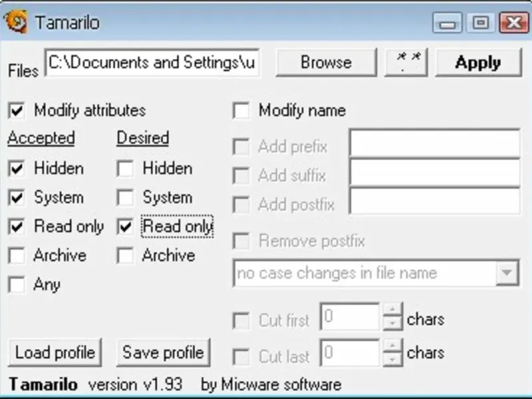The image size is (532, 399).
Task: Tick the Add suffix checkbox
Action: click(x=241, y=176)
